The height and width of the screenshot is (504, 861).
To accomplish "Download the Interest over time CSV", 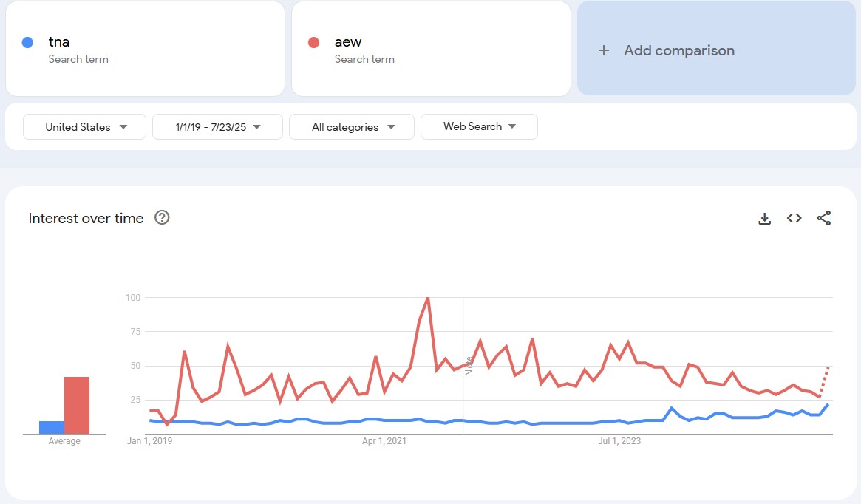I will coord(764,219).
